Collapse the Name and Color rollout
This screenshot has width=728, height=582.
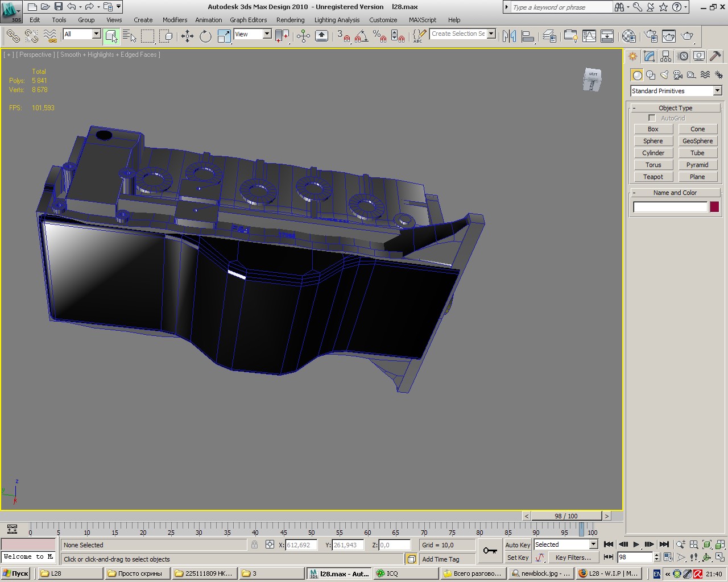tap(675, 193)
